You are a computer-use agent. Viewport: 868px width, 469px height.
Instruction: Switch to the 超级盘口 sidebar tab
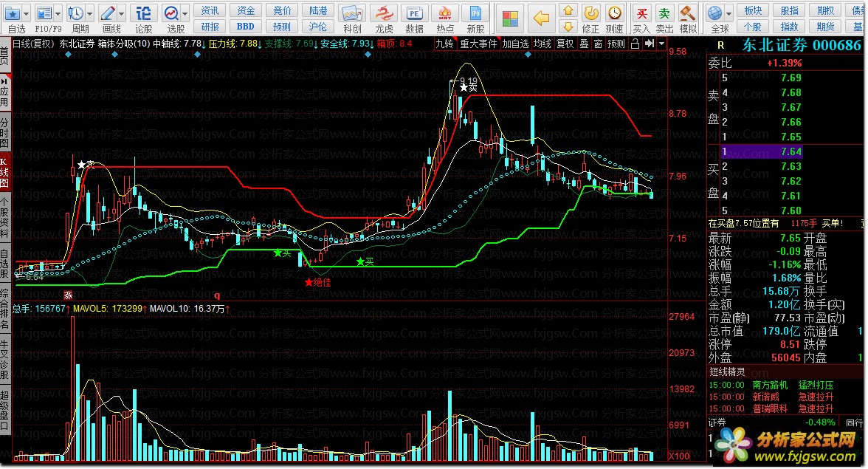pyautogui.click(x=4, y=411)
